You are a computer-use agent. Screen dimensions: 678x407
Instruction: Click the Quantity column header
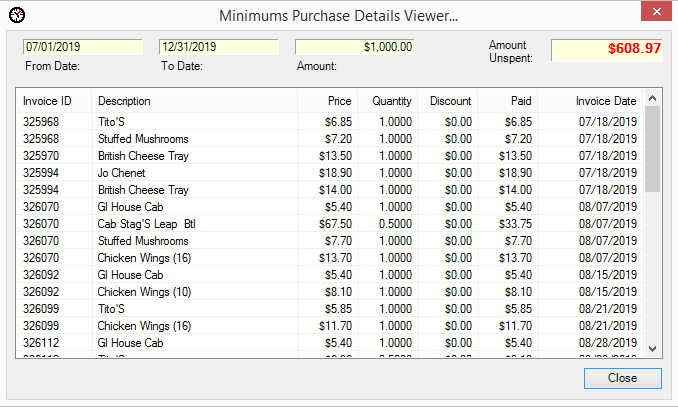click(x=387, y=101)
